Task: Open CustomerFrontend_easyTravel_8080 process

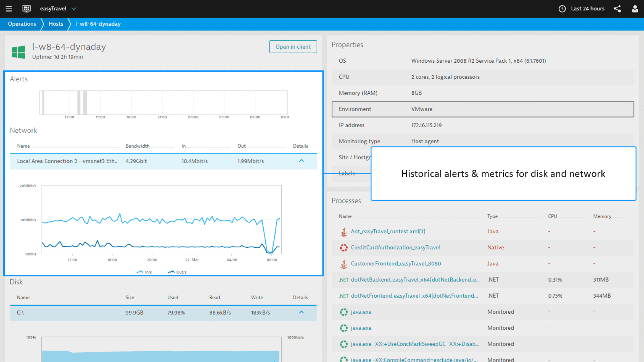Action: coord(396,263)
